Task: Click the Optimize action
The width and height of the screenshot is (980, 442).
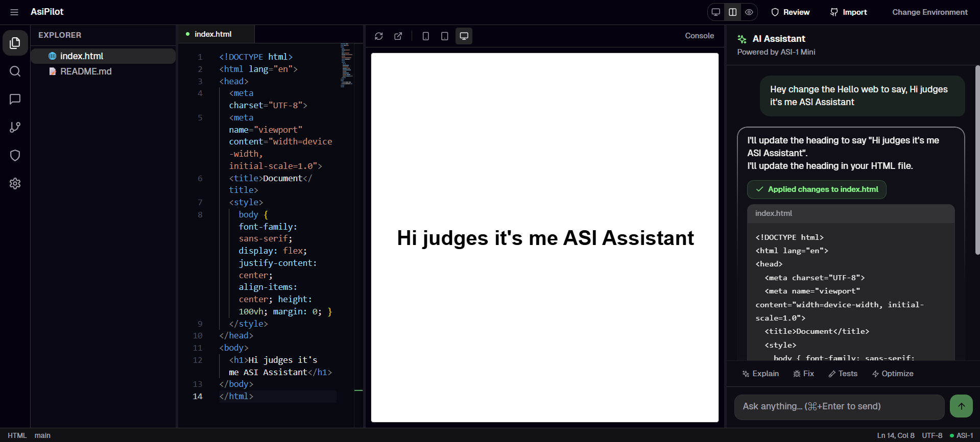Action: point(893,374)
